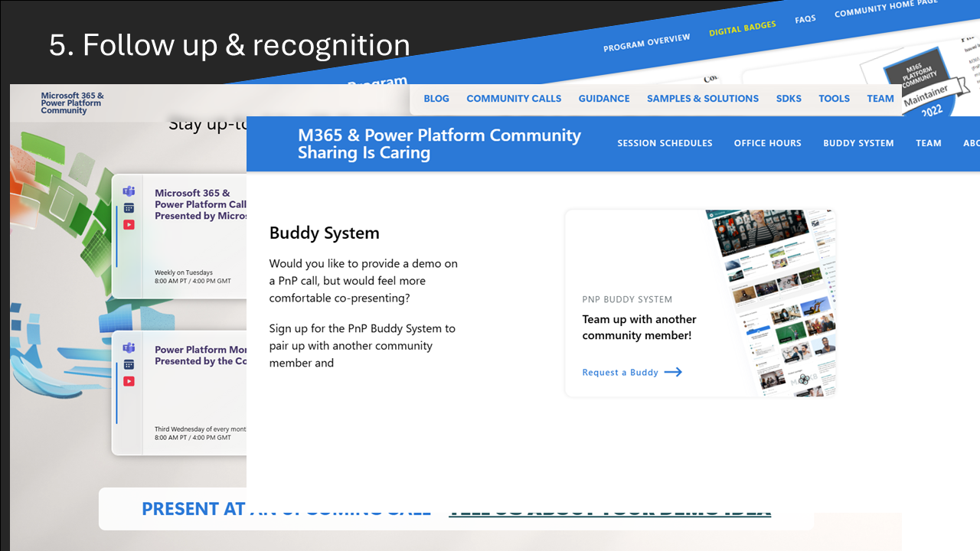Select TEAM next to TOOLS in the navigation

pyautogui.click(x=880, y=99)
